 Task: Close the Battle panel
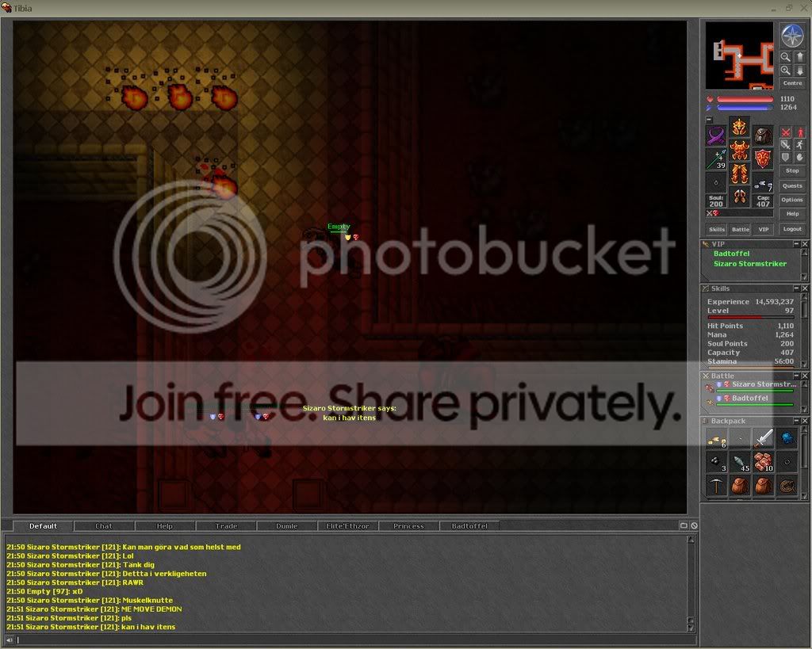805,376
